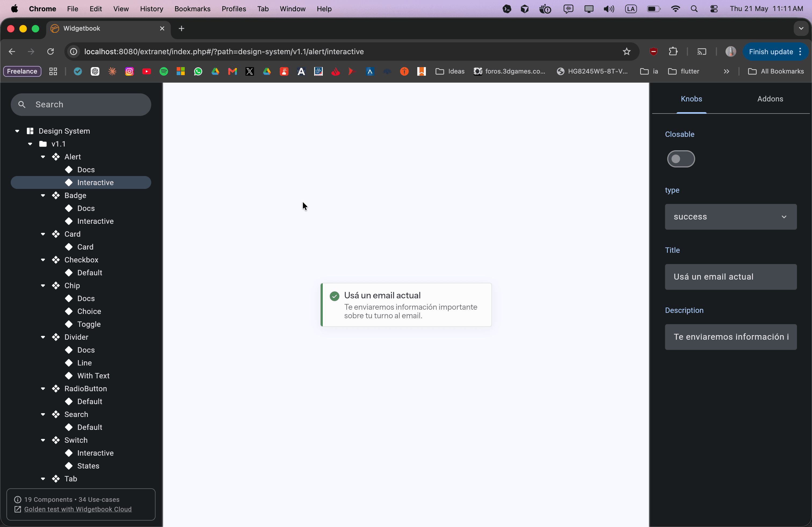This screenshot has width=812, height=527.
Task: Open the Instagram bookmark icon
Action: pos(129,71)
